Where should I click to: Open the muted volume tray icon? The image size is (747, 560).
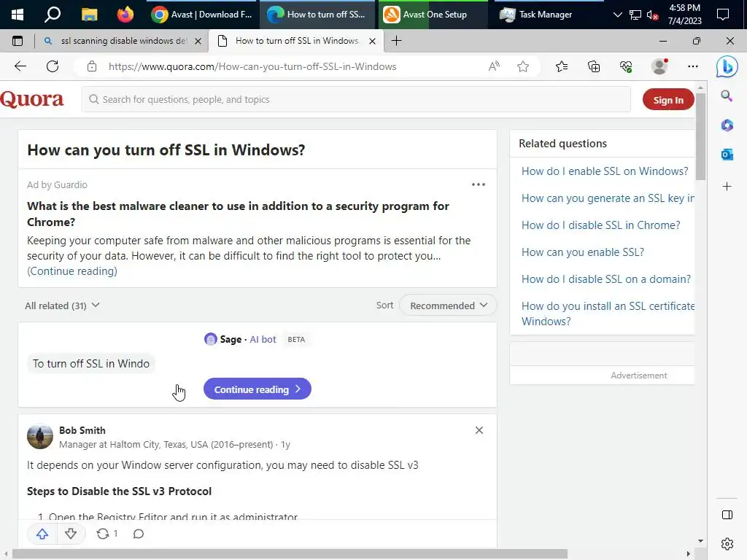653,15
